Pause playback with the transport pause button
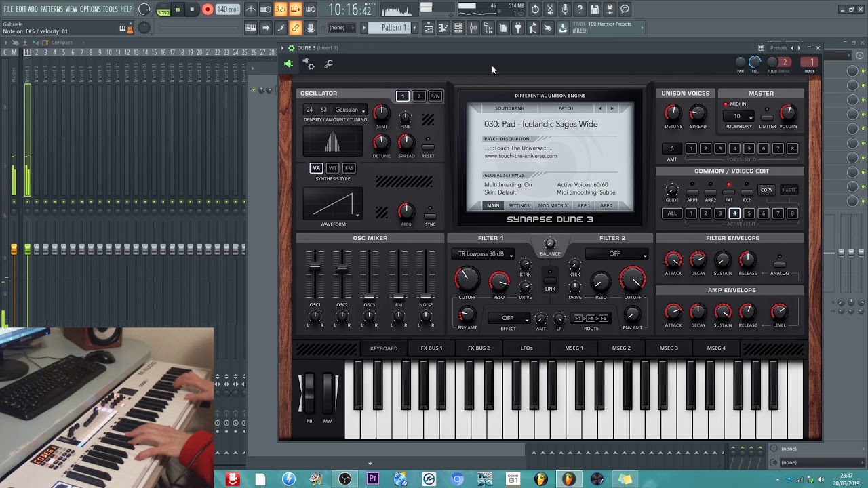The height and width of the screenshot is (488, 868). click(x=178, y=9)
